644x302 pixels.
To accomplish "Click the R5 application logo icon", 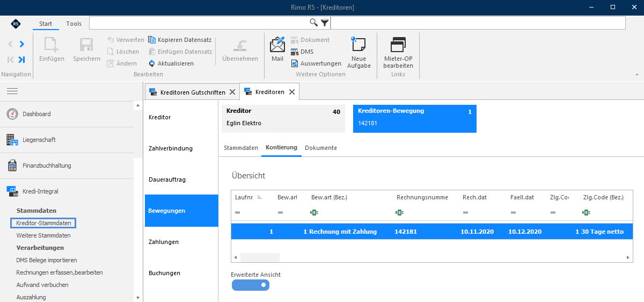I will coord(16,24).
